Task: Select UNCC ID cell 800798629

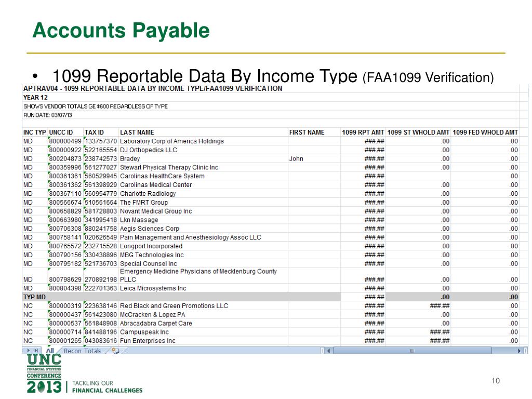Action: 65,275
